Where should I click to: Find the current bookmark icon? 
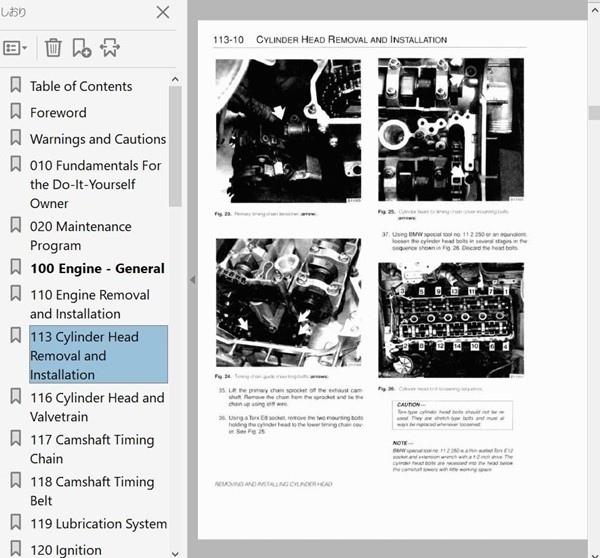[x=110, y=47]
